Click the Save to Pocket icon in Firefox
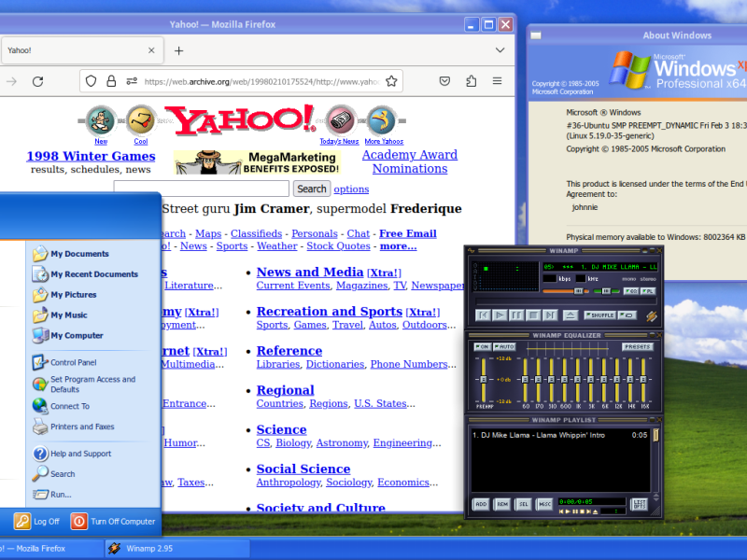 click(x=444, y=81)
